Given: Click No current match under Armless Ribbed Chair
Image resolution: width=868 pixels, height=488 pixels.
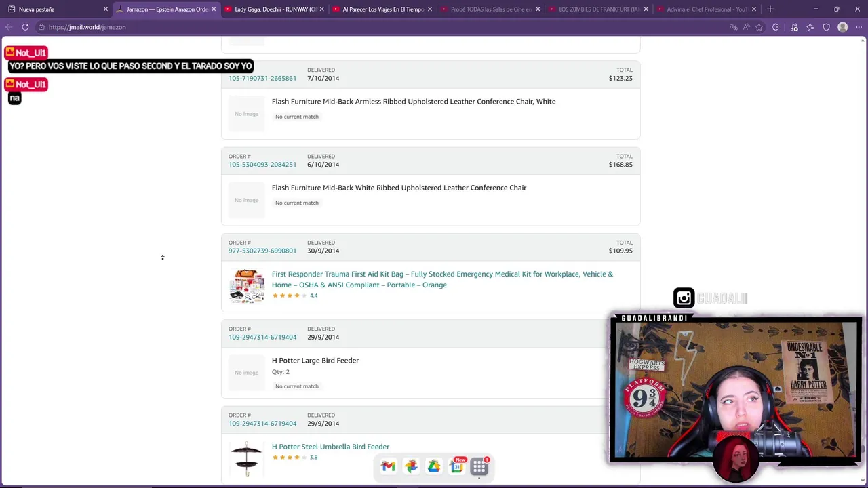Looking at the screenshot, I should pos(297,117).
